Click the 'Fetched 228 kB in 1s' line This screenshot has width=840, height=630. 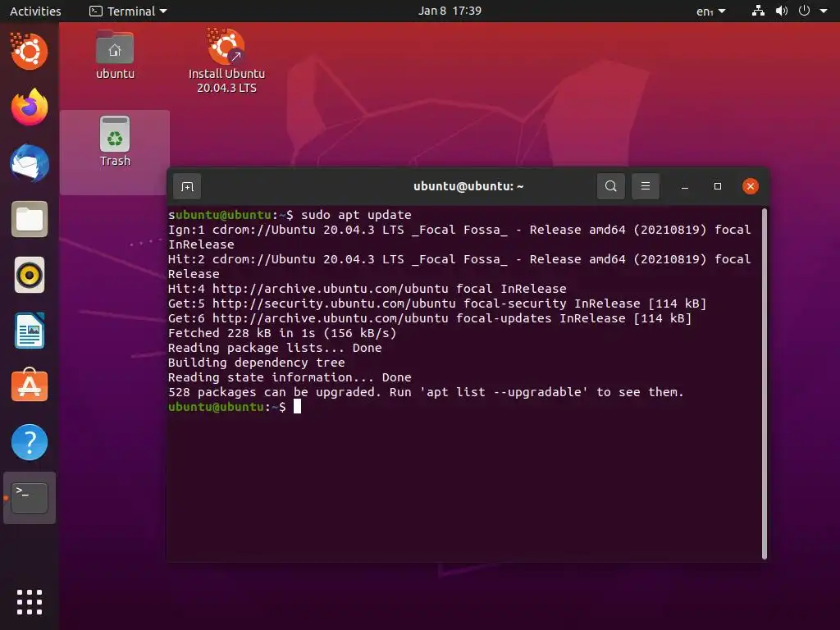pyautogui.click(x=282, y=333)
